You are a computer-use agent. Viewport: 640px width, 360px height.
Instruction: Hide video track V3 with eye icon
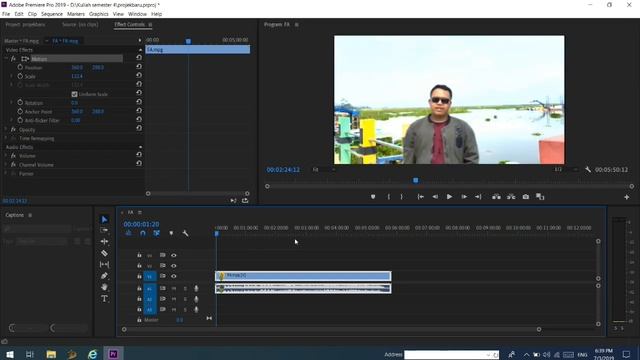[173, 255]
